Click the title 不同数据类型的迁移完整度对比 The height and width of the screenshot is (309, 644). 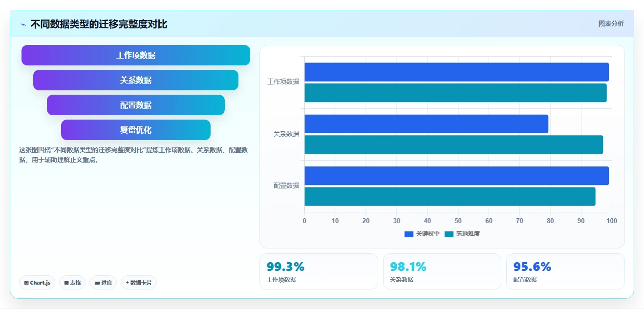[99, 24]
